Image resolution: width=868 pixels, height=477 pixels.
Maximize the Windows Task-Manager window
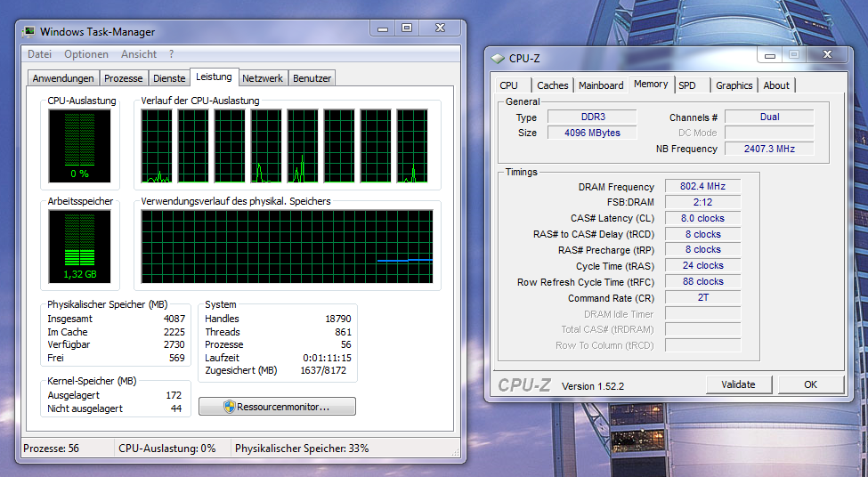407,28
